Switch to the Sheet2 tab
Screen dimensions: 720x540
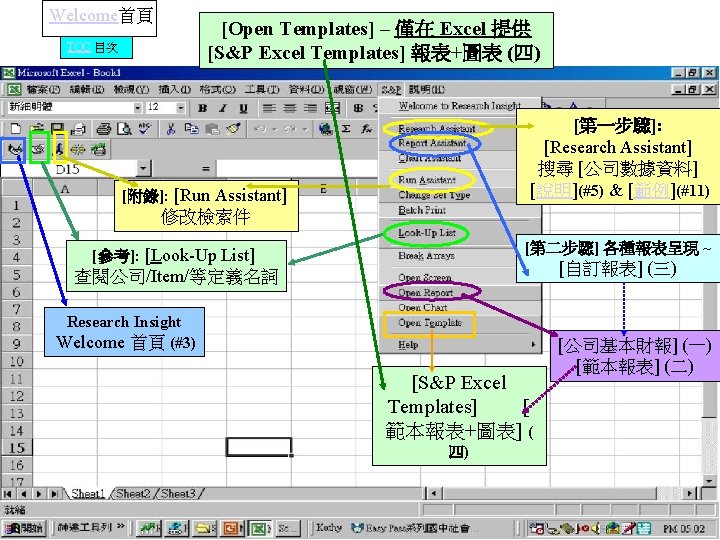tap(133, 494)
